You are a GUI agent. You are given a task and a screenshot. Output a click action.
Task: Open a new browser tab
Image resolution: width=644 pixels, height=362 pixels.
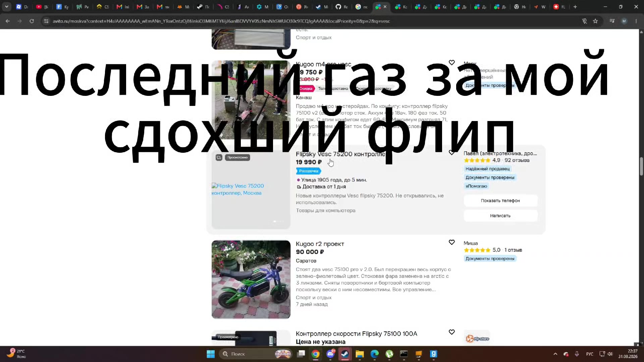(575, 7)
